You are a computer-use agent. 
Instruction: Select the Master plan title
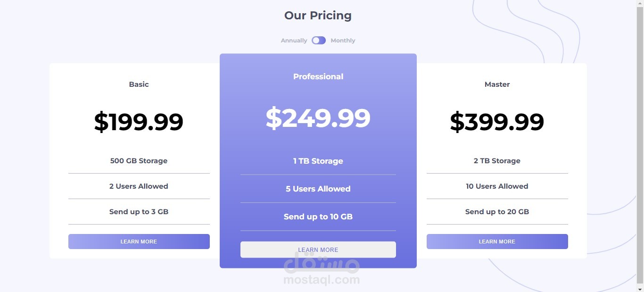pos(497,84)
